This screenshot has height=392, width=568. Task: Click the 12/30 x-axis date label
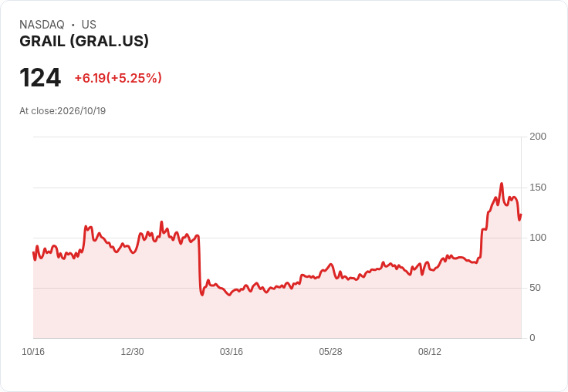point(132,352)
